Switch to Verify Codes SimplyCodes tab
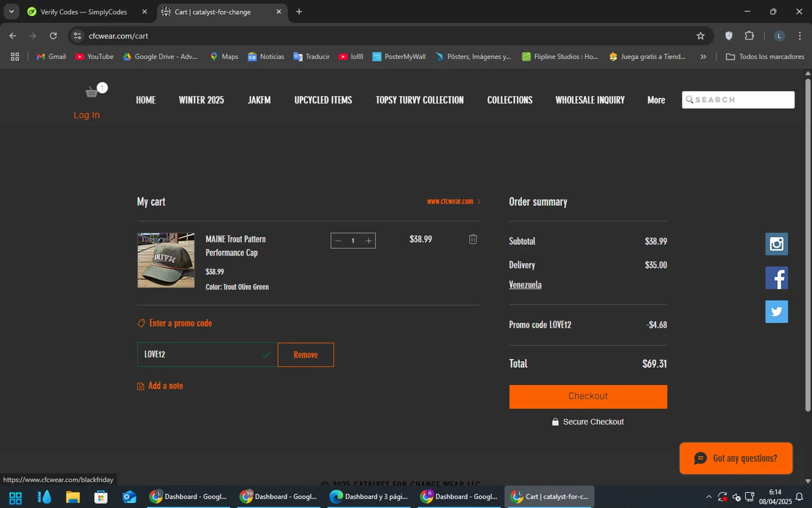 [84, 12]
